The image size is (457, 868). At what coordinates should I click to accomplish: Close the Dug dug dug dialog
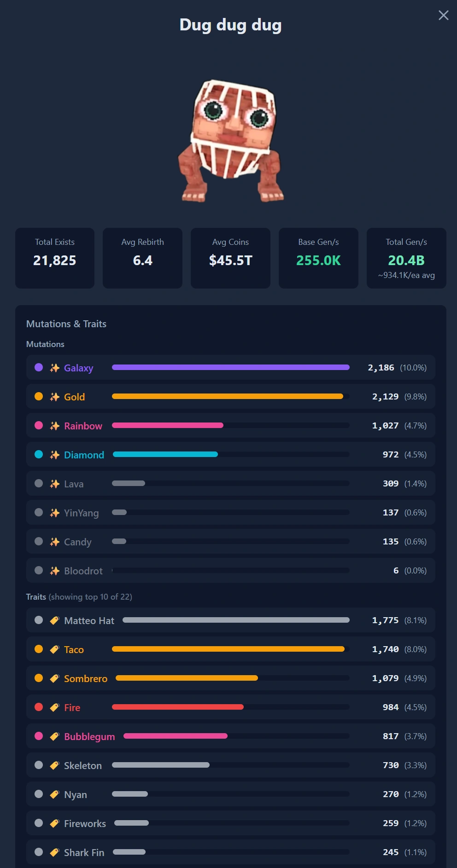coord(443,15)
